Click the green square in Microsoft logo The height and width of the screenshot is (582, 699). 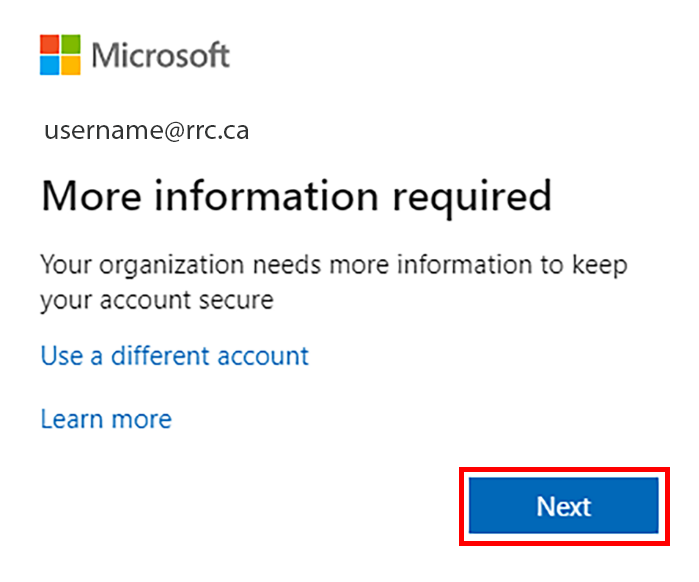(x=69, y=45)
